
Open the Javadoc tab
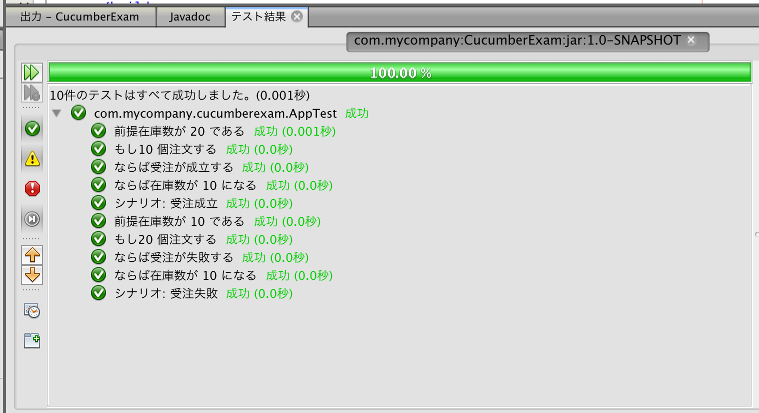(190, 17)
